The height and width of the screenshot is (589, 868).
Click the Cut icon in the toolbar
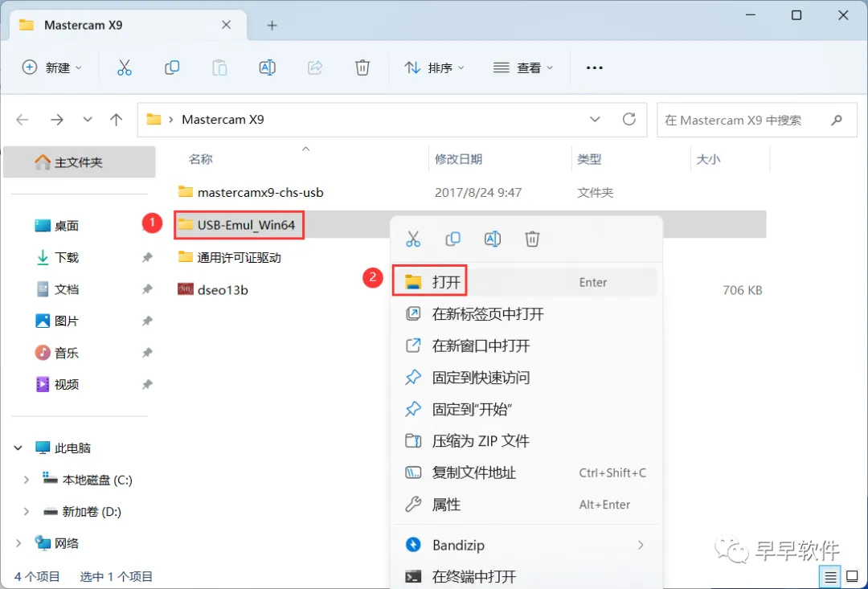[x=125, y=67]
